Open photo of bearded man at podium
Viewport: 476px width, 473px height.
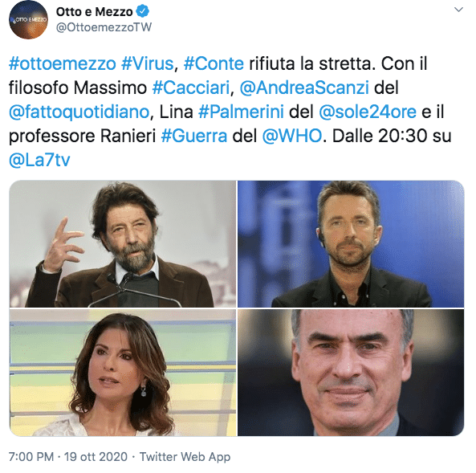tap(123, 243)
